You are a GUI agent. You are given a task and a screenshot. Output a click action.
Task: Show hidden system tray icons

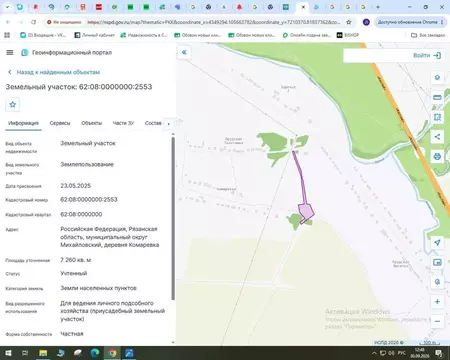pyautogui.click(x=374, y=353)
